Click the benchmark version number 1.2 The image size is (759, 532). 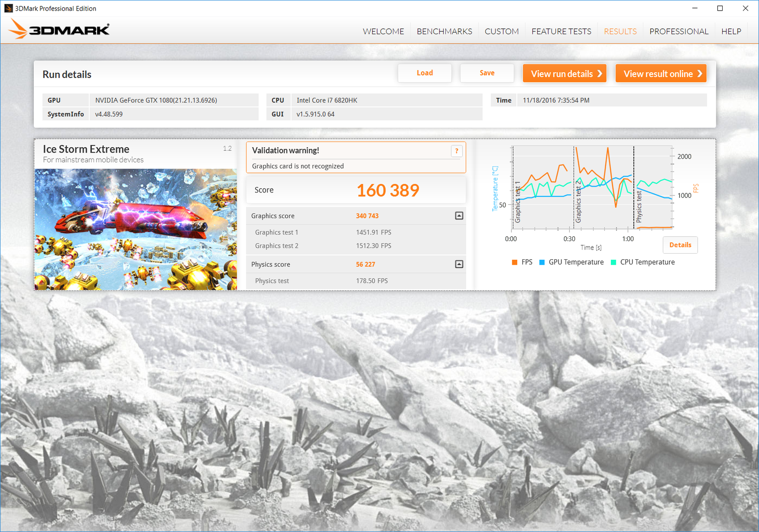[227, 149]
